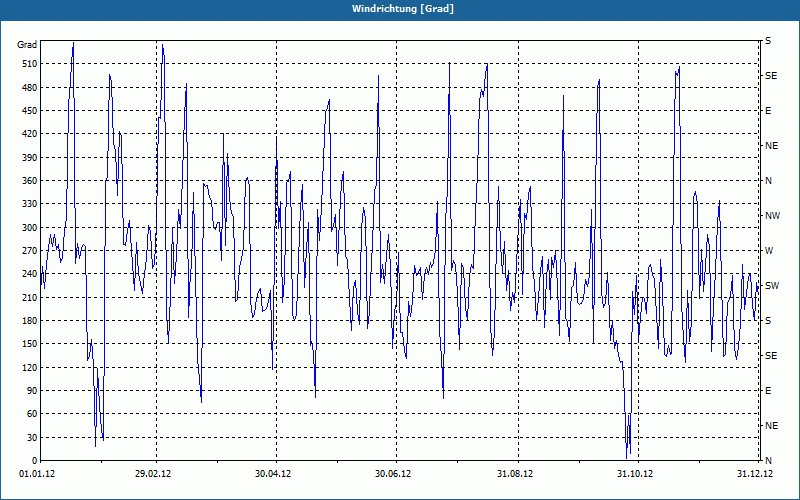Select the NE compass label between 30 and 60
Screen dimensions: 800x500
point(772,426)
